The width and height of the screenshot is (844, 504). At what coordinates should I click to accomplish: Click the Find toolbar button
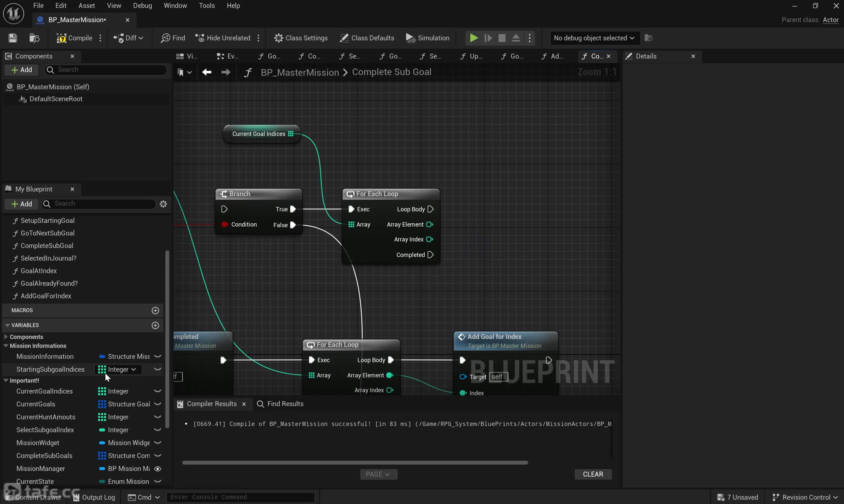click(x=173, y=38)
